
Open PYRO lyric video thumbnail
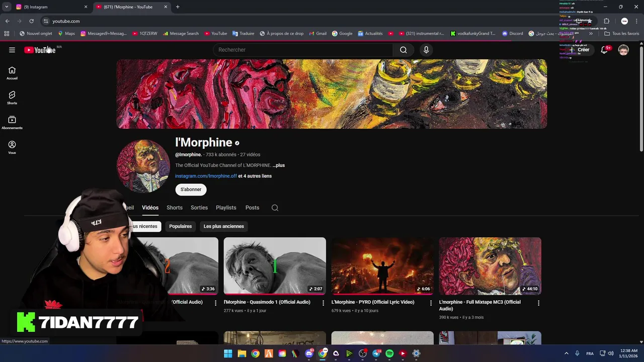(382, 266)
